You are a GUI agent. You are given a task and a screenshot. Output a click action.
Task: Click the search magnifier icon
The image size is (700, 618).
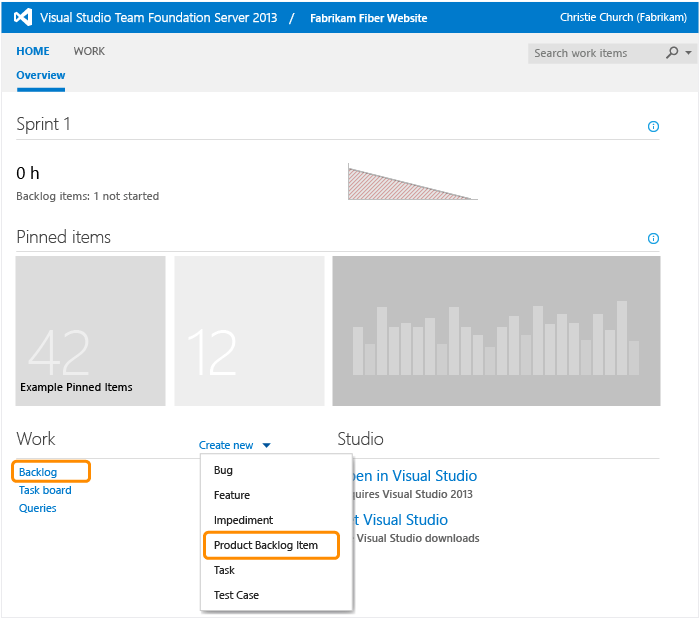[x=672, y=53]
